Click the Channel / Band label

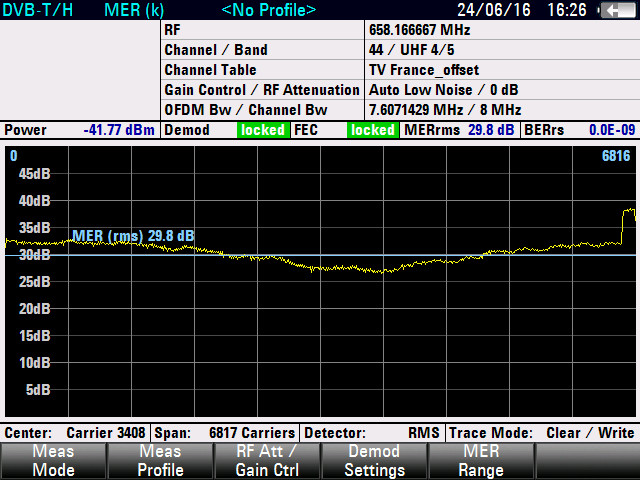[216, 50]
